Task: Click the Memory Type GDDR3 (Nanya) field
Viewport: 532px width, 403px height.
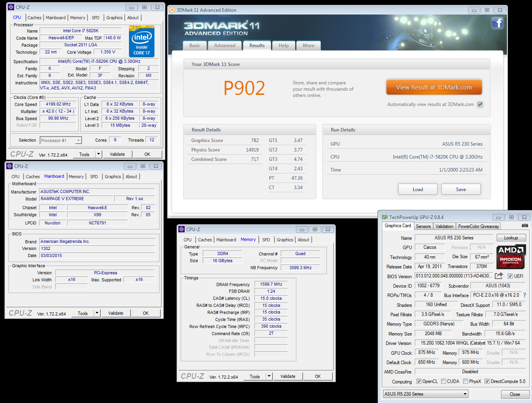Action: click(439, 324)
